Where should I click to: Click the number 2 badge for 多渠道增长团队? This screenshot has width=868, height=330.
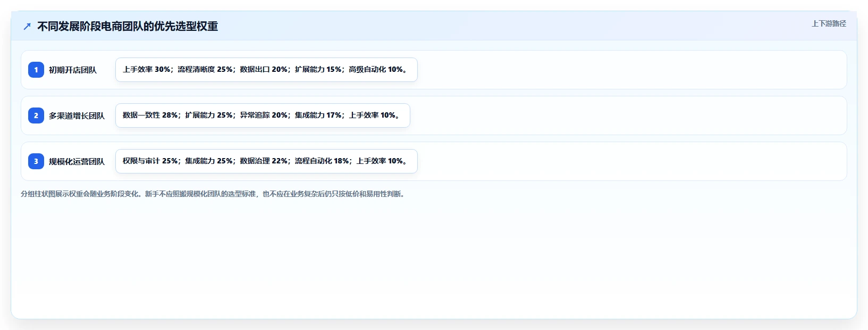point(36,115)
